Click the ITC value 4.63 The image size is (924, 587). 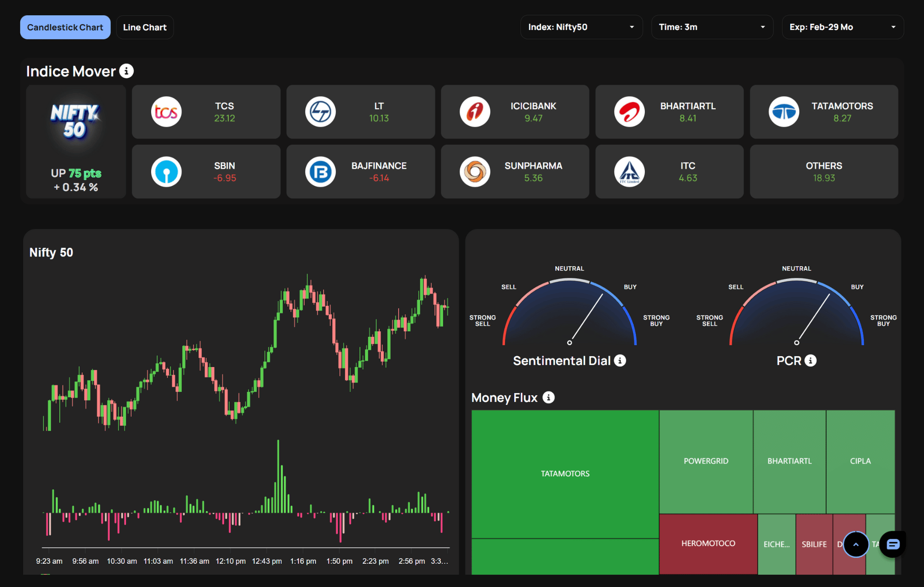click(688, 178)
